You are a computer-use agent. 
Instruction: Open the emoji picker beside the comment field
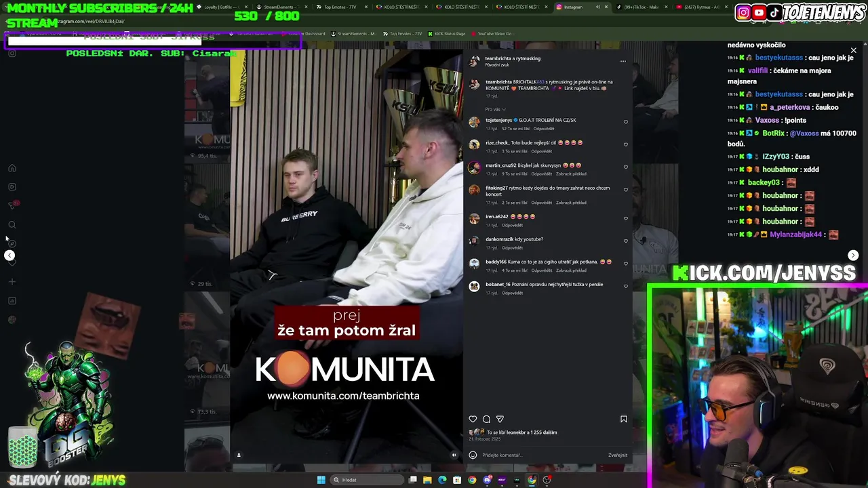tap(473, 455)
